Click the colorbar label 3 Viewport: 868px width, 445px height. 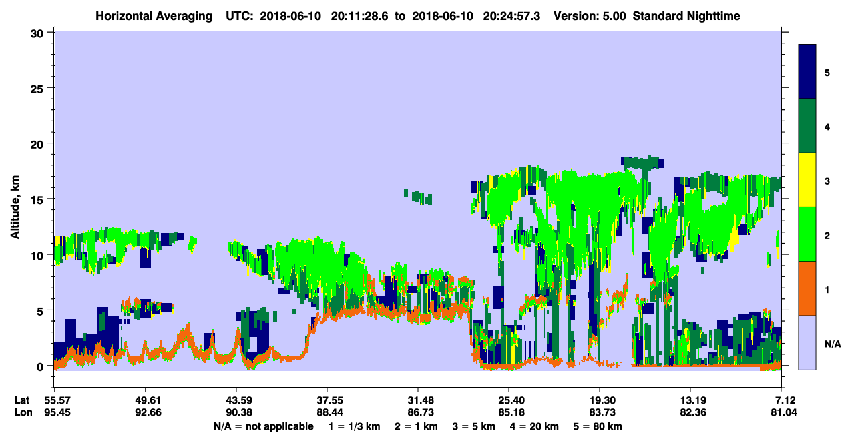pos(827,181)
